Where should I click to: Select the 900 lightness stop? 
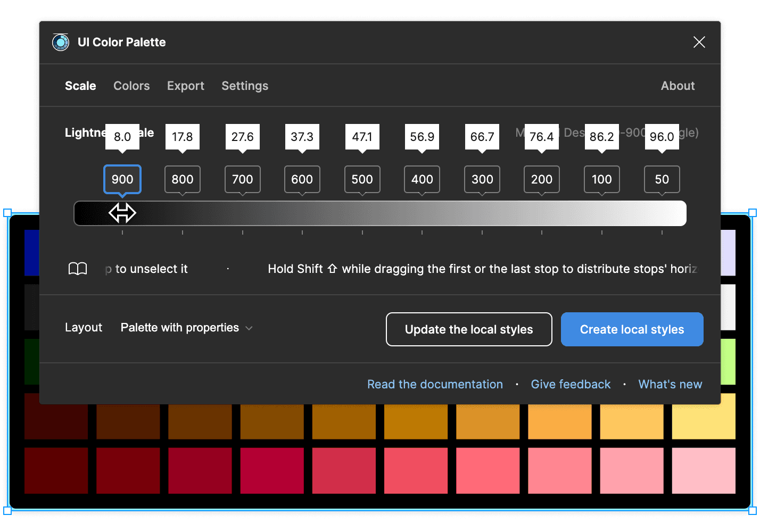pyautogui.click(x=122, y=180)
